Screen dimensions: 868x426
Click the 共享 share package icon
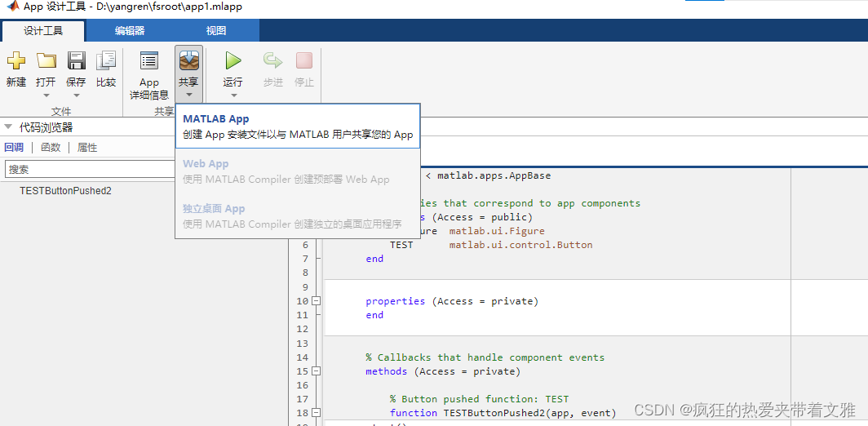189,61
